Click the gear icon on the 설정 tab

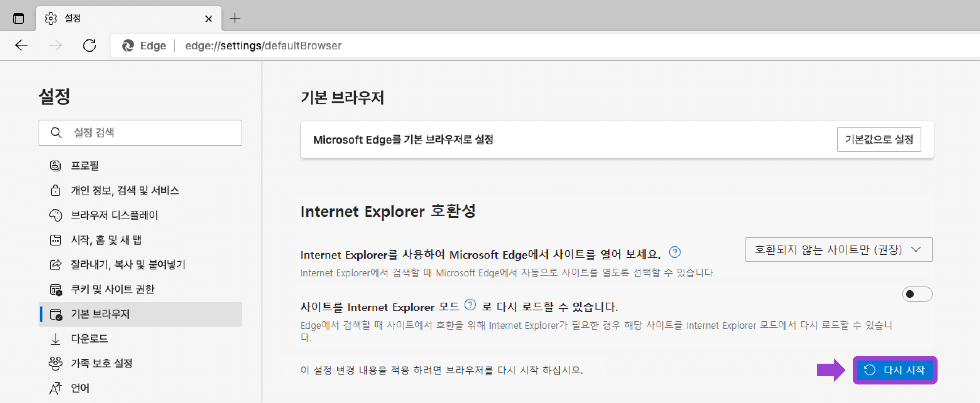[x=51, y=18]
